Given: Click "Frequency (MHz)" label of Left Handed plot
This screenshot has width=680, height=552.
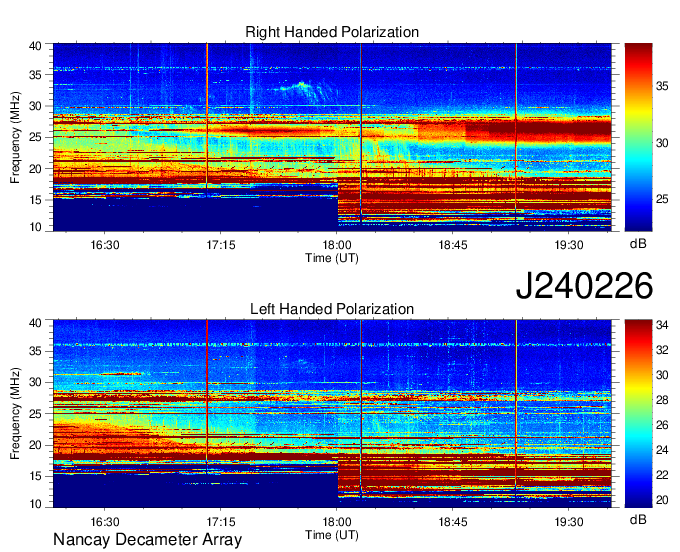Looking at the screenshot, I should point(15,414).
